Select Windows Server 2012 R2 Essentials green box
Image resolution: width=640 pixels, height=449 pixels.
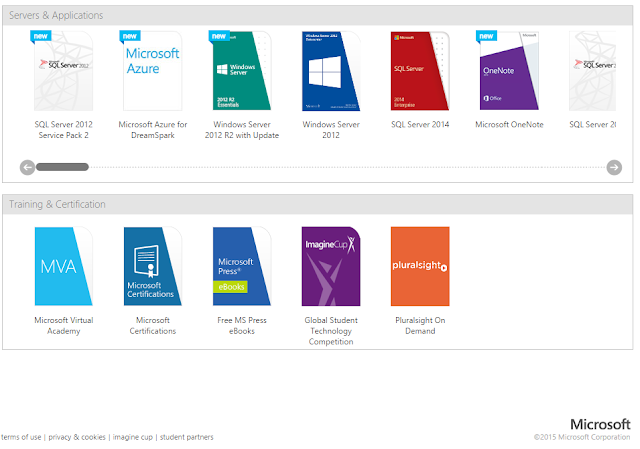click(x=242, y=71)
